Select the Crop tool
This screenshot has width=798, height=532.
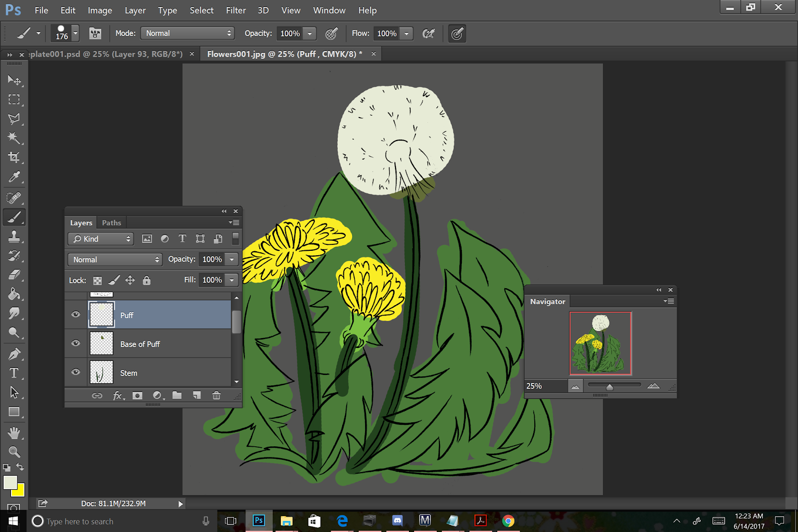pos(14,158)
